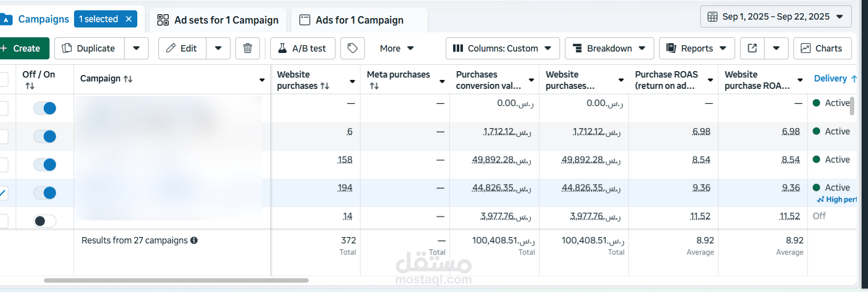Sort Campaign column using arrows icon
Viewport: 868px width, 292px height.
[128, 79]
